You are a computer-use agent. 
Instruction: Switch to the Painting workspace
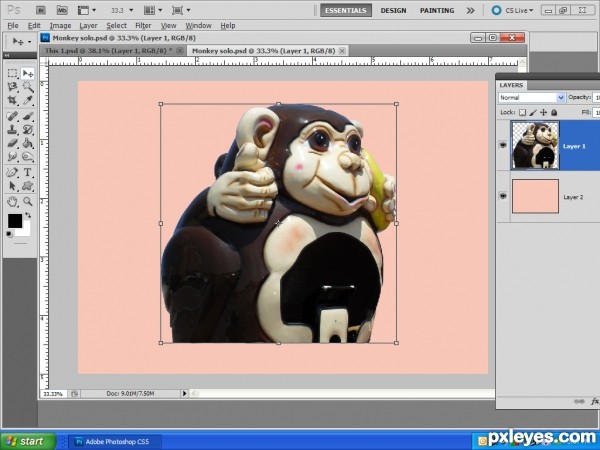point(437,10)
